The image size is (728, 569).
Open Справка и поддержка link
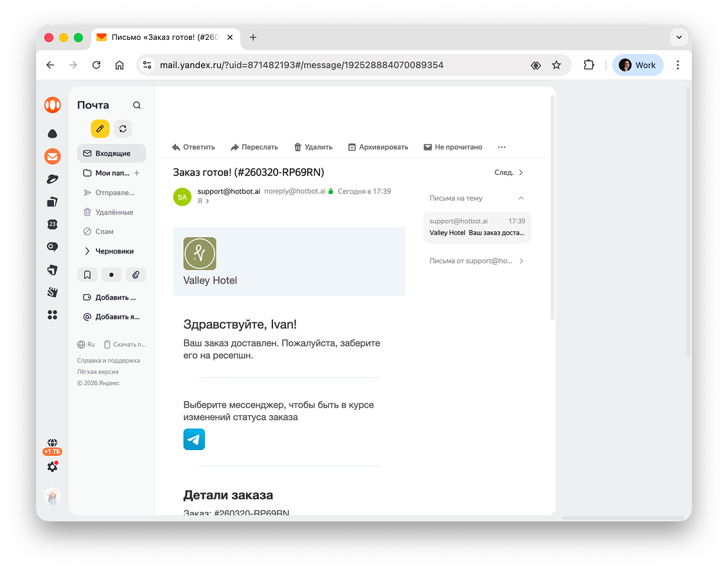(x=108, y=361)
